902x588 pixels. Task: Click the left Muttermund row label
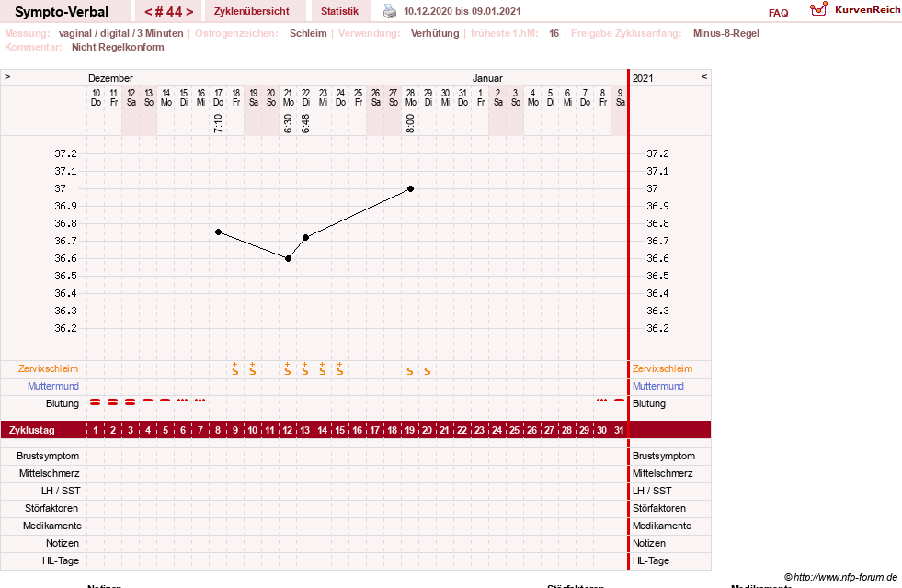(x=53, y=386)
